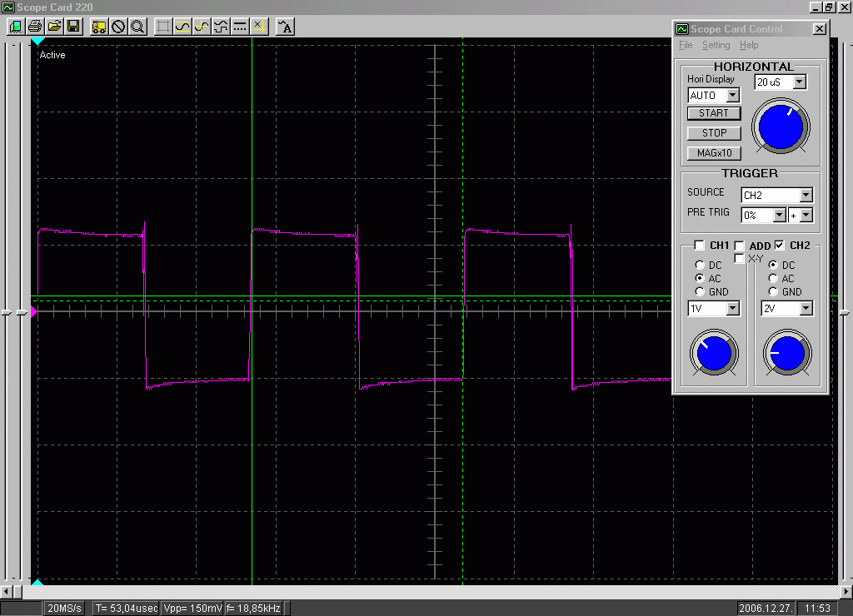This screenshot has height=616, width=853.
Task: Click the solid and dotted line style icon
Action: click(239, 26)
